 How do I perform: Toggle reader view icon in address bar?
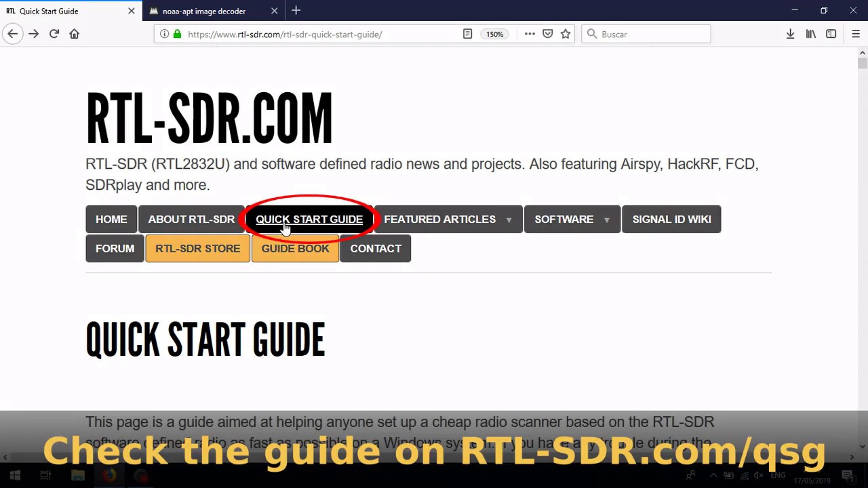coord(467,34)
